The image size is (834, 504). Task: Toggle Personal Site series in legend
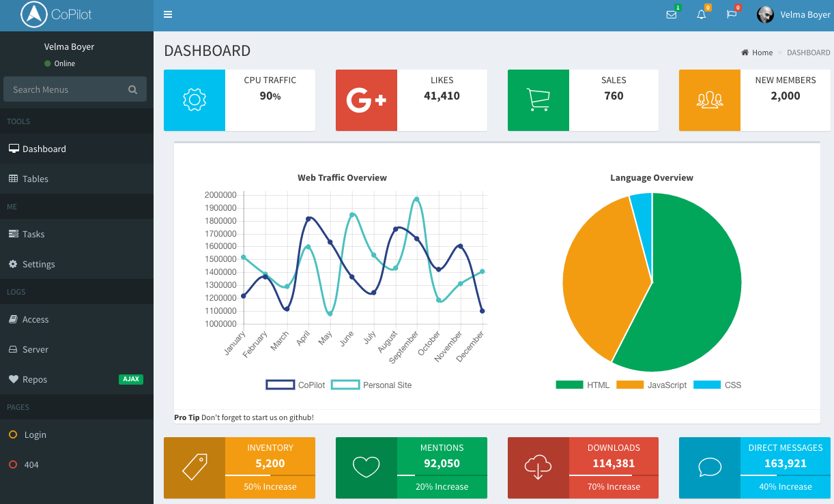click(372, 385)
